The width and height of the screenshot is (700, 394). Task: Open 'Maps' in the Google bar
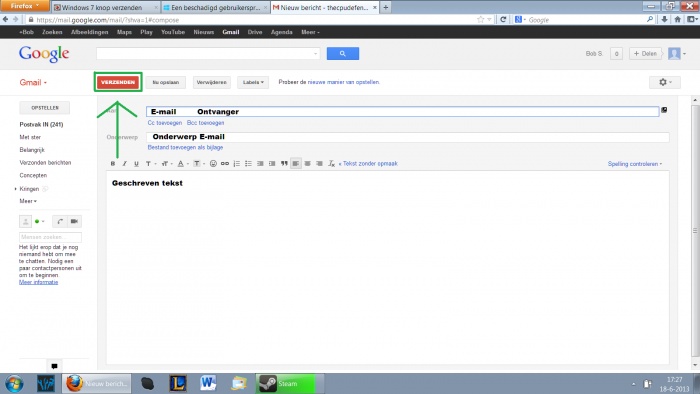pyautogui.click(x=124, y=32)
